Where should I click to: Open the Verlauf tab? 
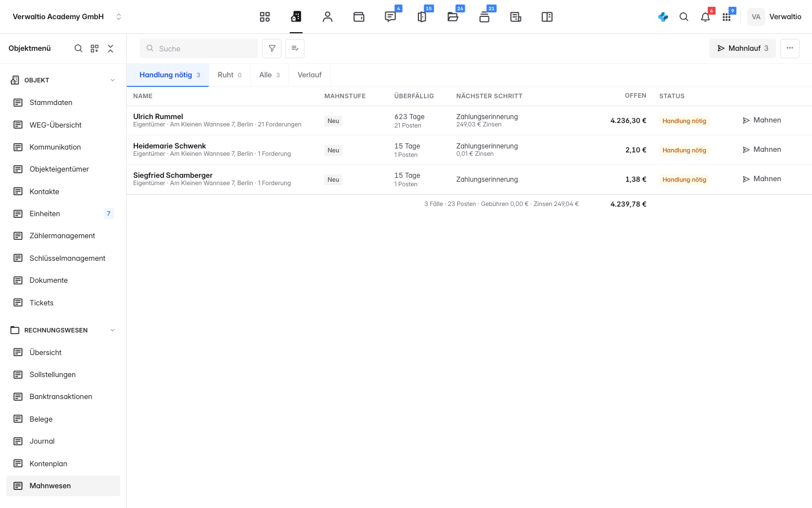(x=310, y=75)
